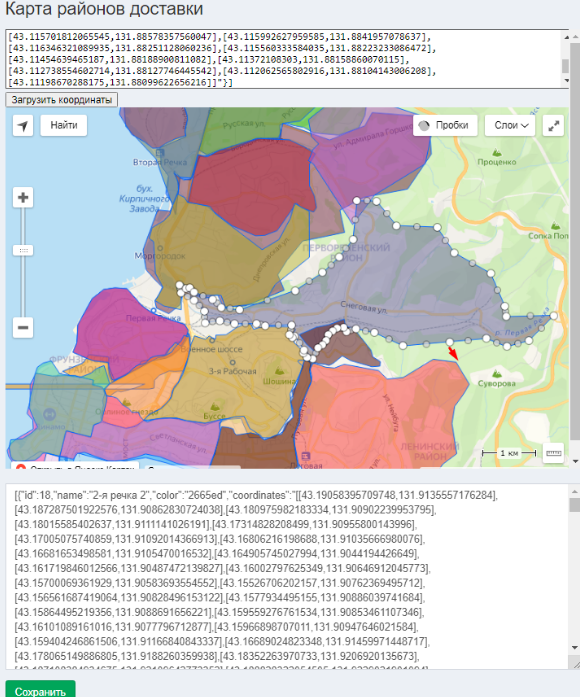
Task: Click the Буссе peak label
Action: coord(214,416)
